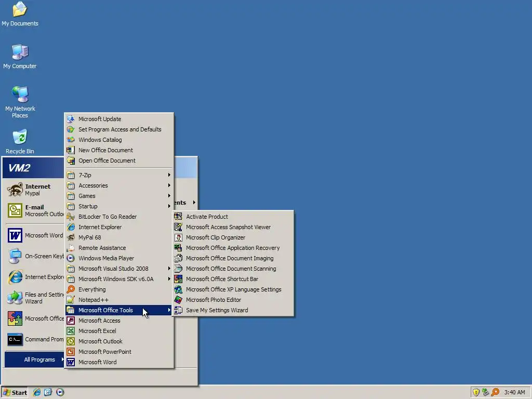Viewport: 532px width, 399px height.
Task: Open Microsoft Office Application Recovery icon
Action: click(178, 248)
